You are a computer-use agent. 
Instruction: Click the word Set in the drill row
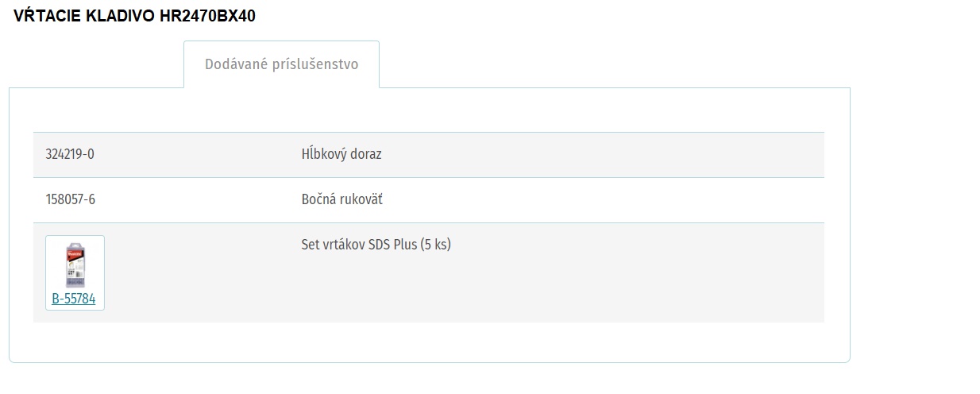point(310,245)
